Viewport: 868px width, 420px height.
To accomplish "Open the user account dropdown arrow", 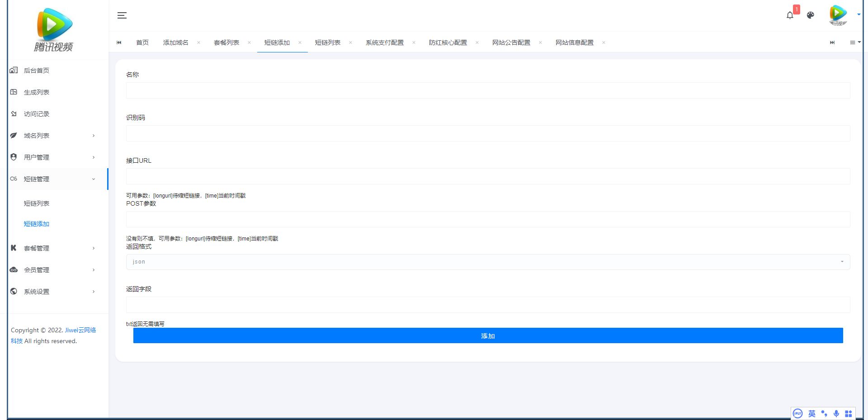I will [x=859, y=14].
